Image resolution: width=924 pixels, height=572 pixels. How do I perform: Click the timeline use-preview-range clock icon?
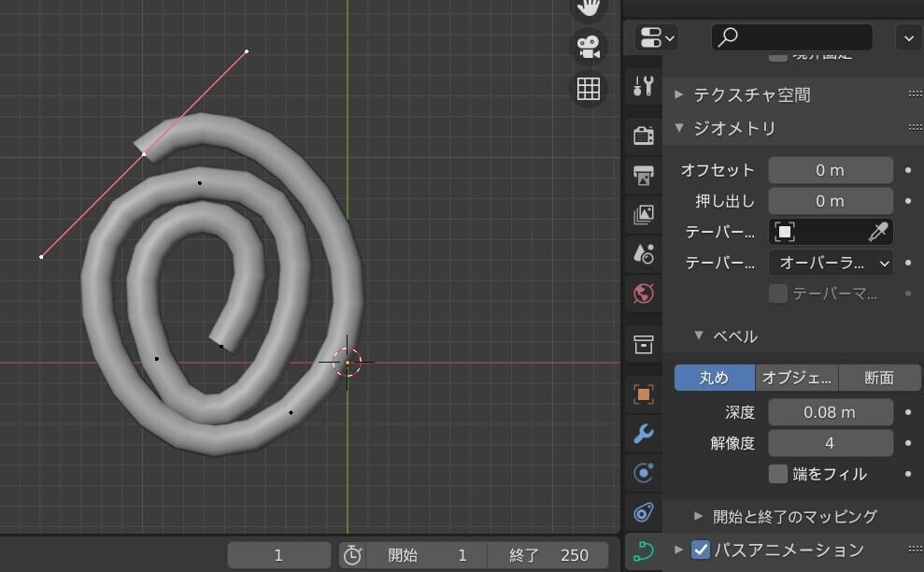tap(352, 555)
